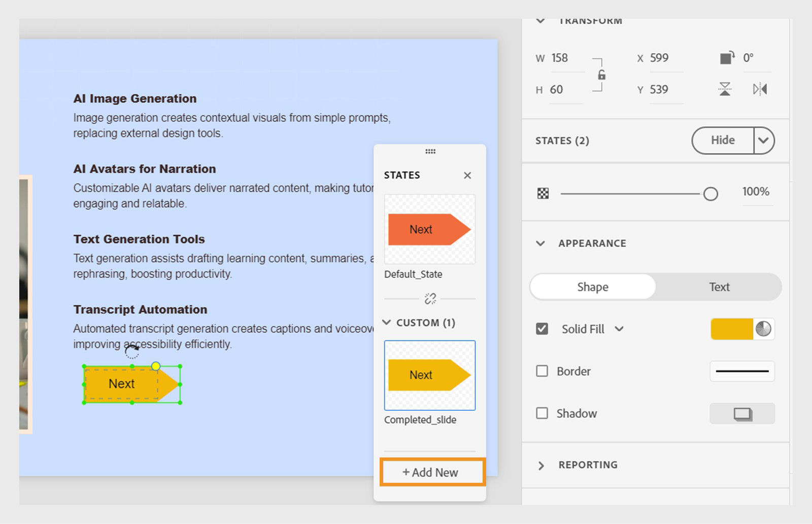Click the unlink state icon below Default_State
The height and width of the screenshot is (524, 812).
(x=429, y=298)
